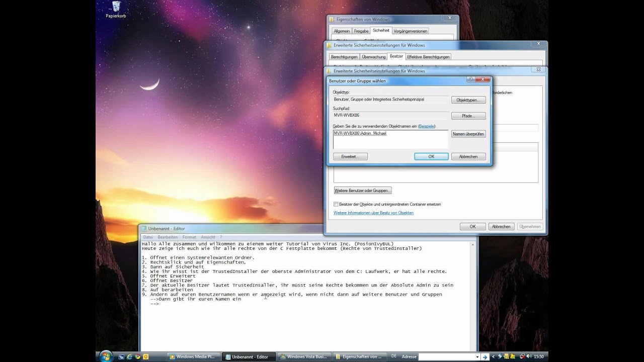
Task: Open the Ansicht menu in Editor
Action: coord(208,237)
